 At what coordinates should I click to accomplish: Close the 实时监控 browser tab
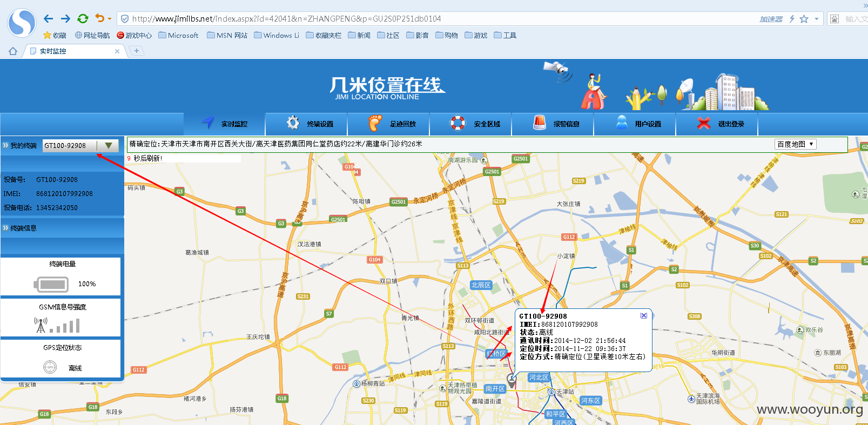[117, 51]
